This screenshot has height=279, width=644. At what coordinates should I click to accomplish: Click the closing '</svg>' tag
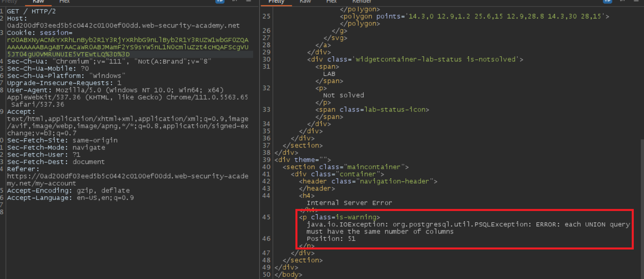(x=336, y=38)
